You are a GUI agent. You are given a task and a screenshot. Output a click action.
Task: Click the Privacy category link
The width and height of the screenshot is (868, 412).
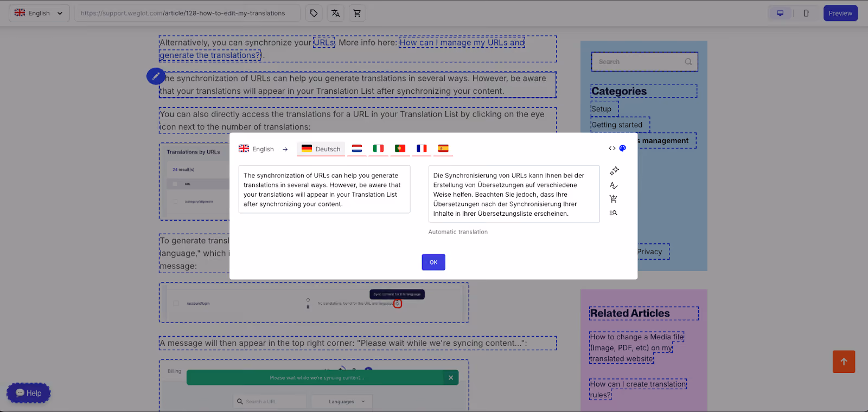point(650,252)
